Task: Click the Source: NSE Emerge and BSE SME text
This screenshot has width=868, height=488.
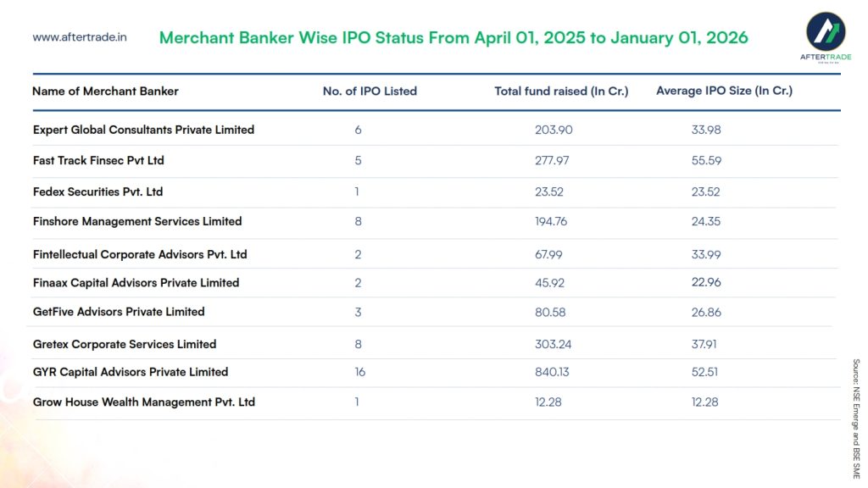Action: [x=856, y=419]
